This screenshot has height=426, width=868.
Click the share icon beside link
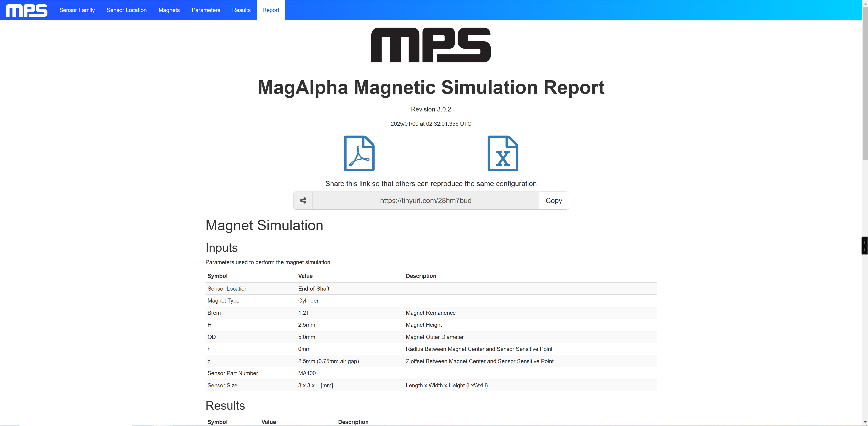point(303,201)
